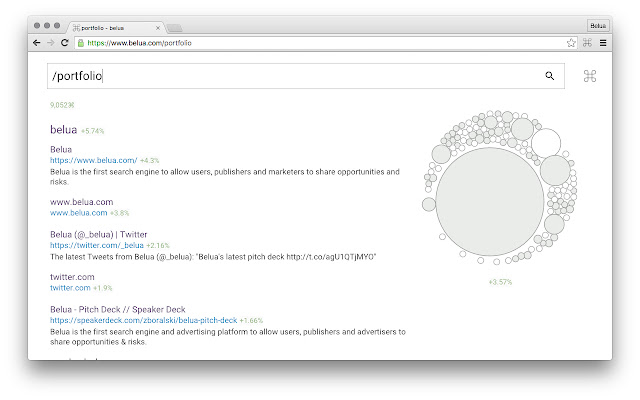Open the Belua search result title

point(60,149)
